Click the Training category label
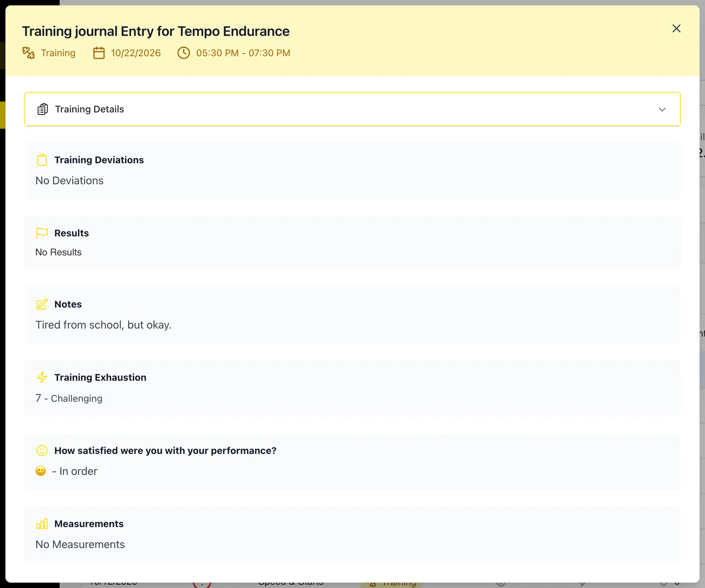Screen dimensions: 705x588 click(58, 53)
